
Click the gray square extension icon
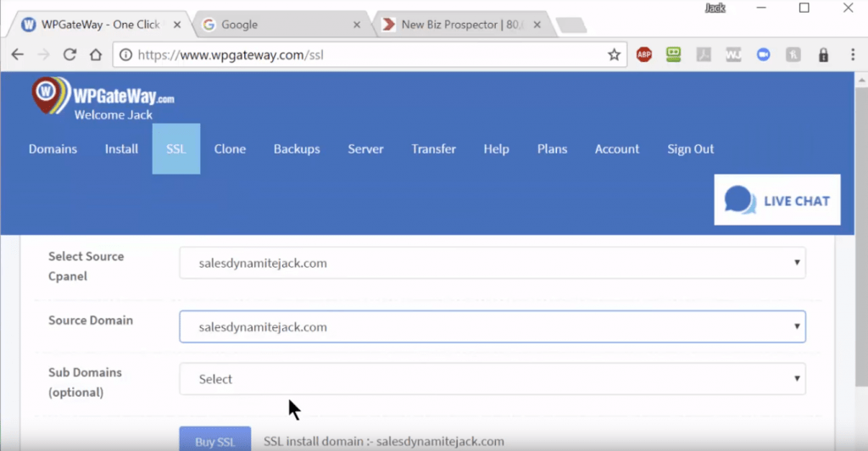pos(793,55)
